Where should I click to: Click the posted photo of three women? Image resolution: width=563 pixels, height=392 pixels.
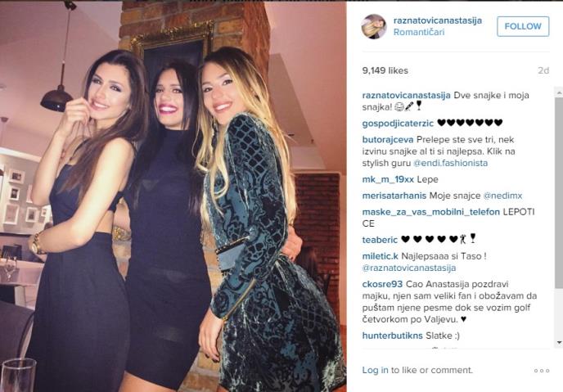(173, 196)
